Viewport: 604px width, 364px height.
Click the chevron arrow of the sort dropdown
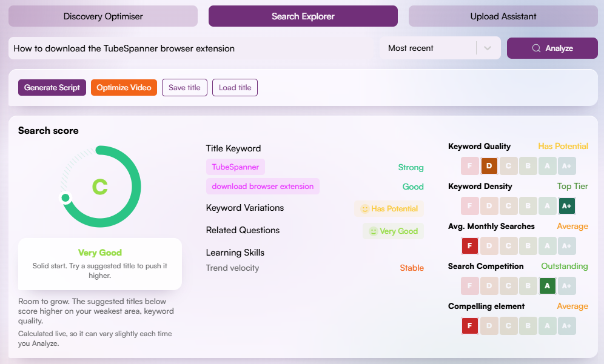tap(488, 48)
